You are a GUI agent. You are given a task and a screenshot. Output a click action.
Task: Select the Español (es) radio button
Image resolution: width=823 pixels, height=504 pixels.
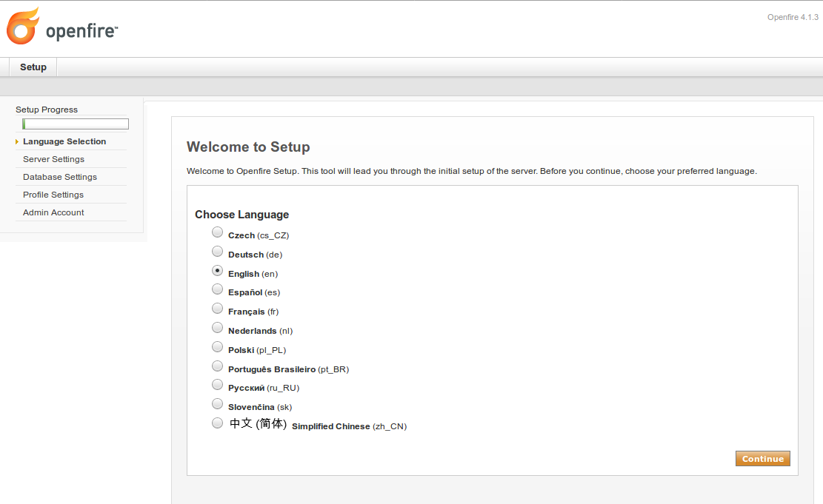[217, 289]
